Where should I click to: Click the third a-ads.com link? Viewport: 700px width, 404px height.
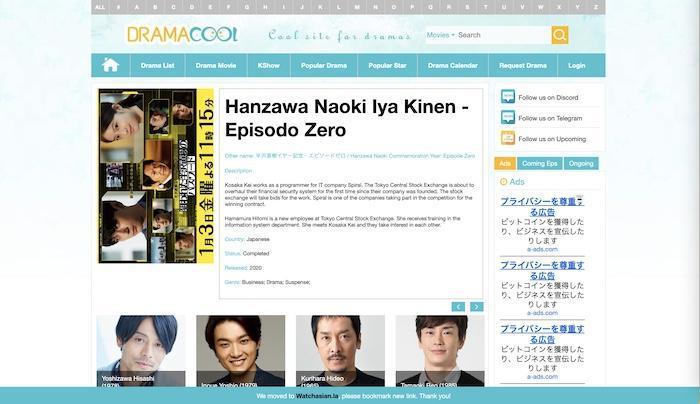[x=542, y=377]
